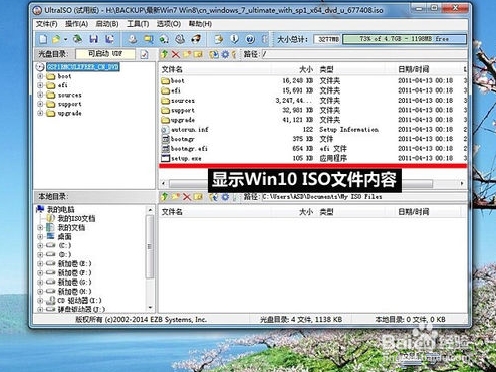
Task: Click the local path field C:\Users\ASD\Documents
Action: coord(364,197)
